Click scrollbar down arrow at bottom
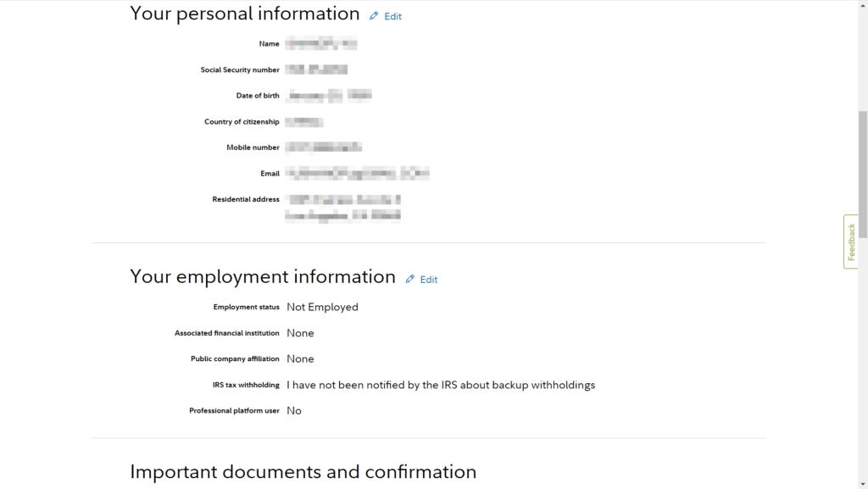 (863, 485)
